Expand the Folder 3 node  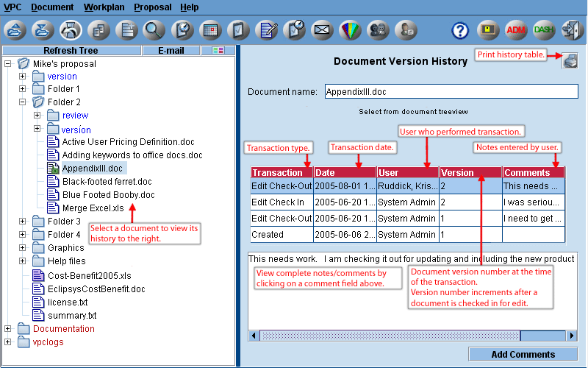(23, 222)
